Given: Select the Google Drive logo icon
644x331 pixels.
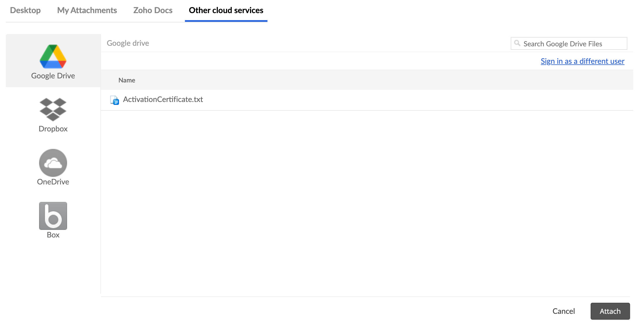Looking at the screenshot, I should [53, 57].
